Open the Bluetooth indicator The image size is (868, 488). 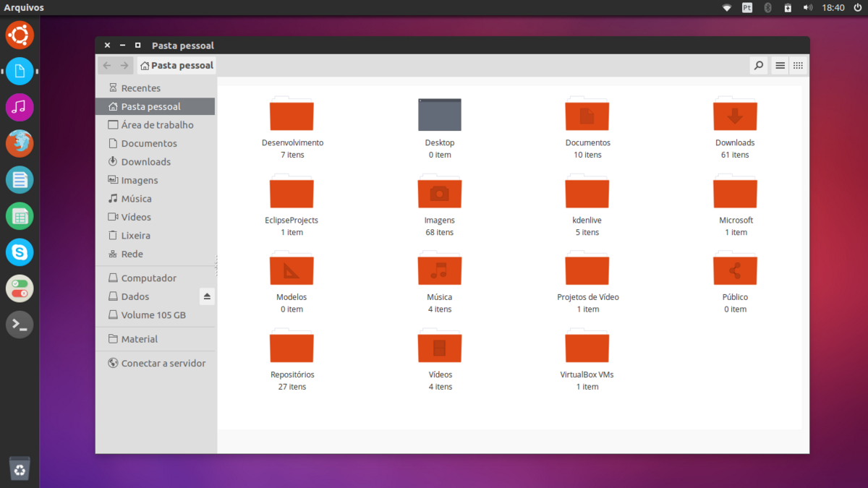tap(768, 7)
